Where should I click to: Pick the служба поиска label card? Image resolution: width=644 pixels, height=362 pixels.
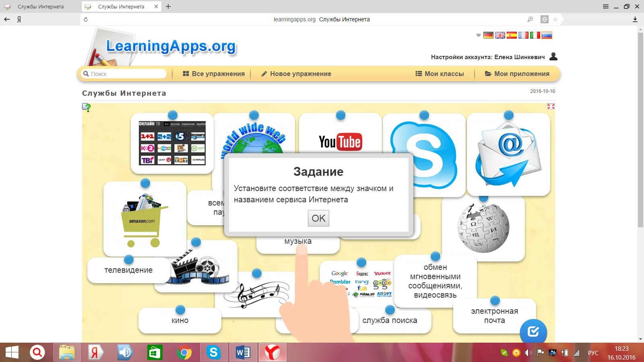tap(390, 321)
